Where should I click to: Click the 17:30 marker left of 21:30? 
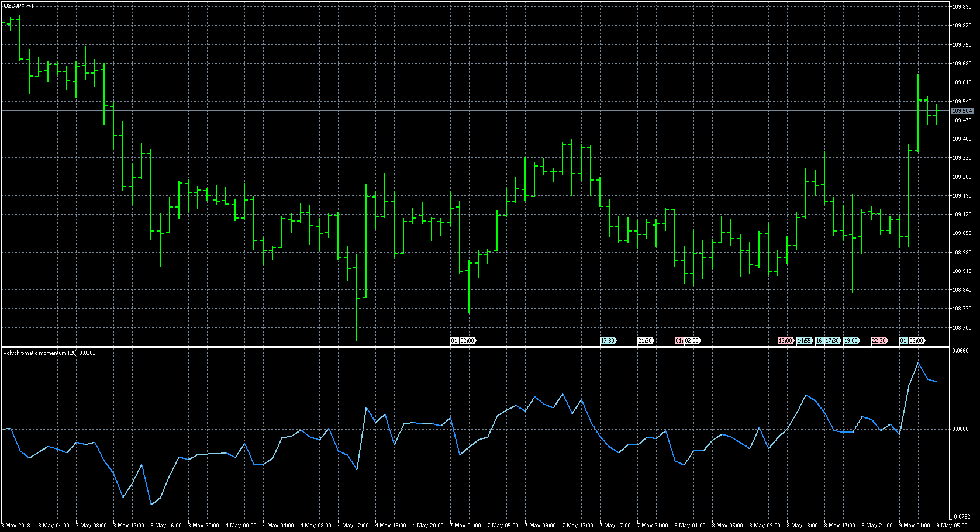(x=608, y=341)
